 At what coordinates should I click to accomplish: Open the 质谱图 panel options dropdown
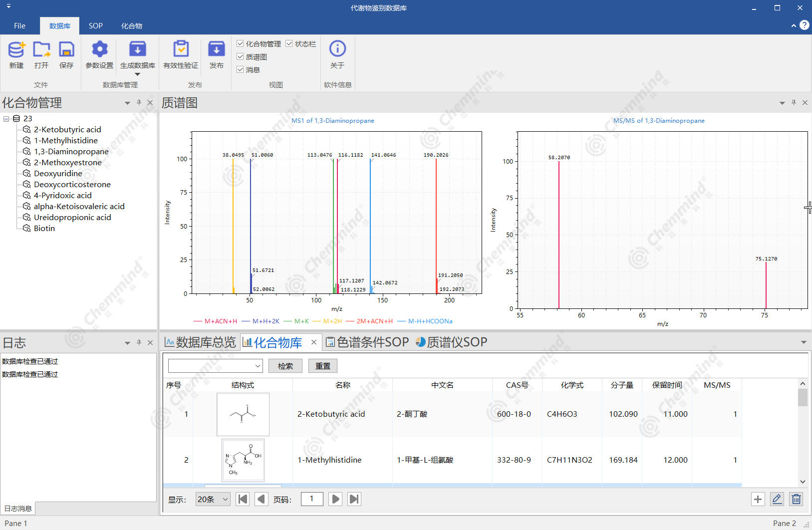(782, 103)
